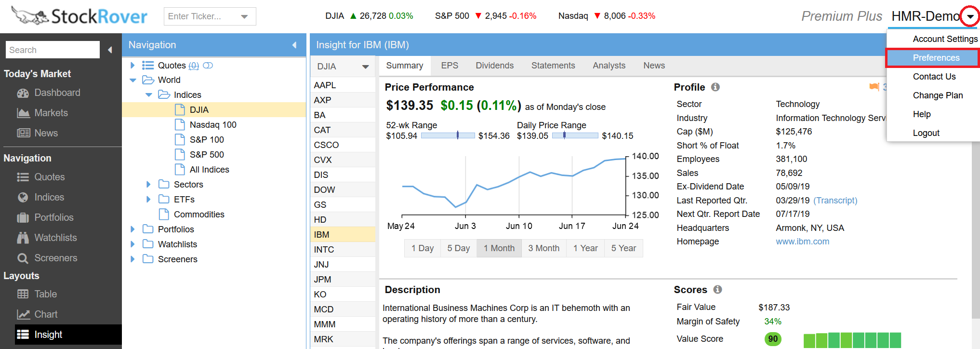Image resolution: width=980 pixels, height=349 pixels.
Task: Click the Screeners magnifier icon
Action: click(23, 258)
